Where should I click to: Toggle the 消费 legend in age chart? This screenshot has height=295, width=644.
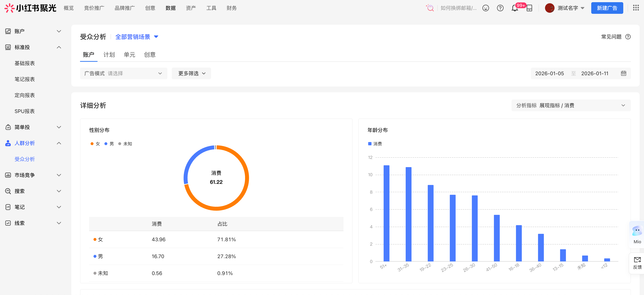tap(375, 144)
